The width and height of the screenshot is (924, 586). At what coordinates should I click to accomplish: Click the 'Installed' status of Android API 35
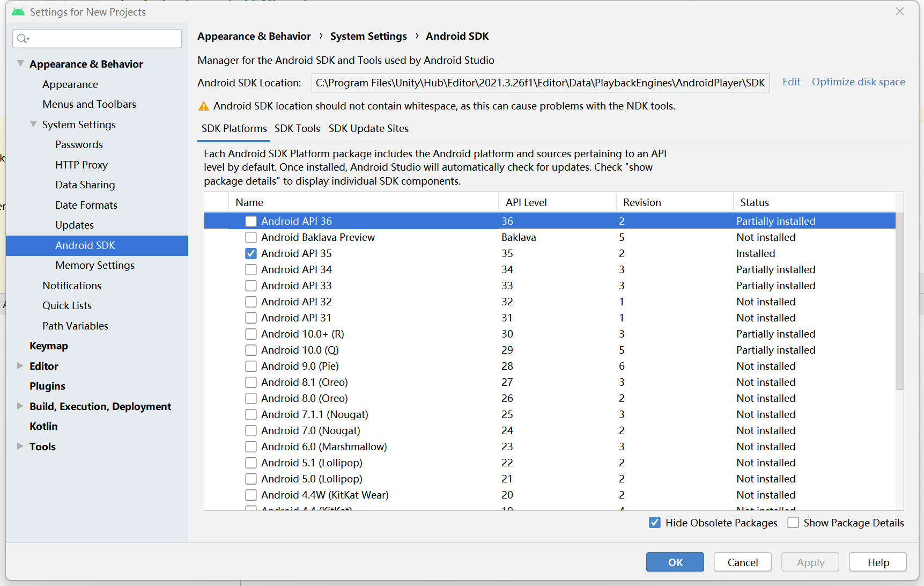tap(756, 253)
